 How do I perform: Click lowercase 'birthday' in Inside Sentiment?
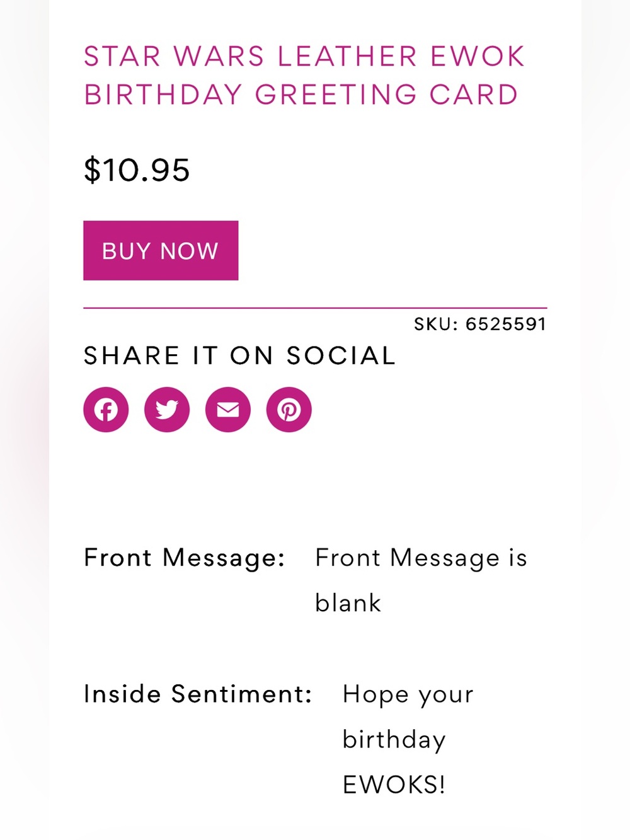(394, 740)
